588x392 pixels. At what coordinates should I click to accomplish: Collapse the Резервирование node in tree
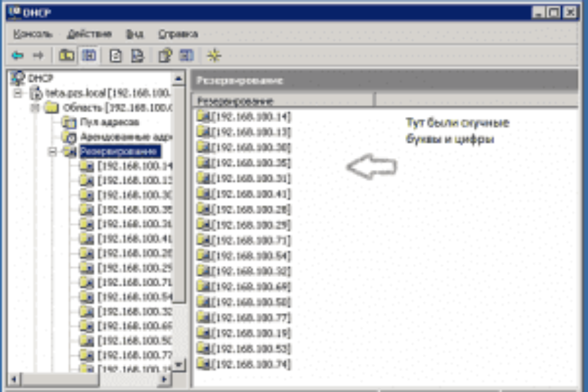coord(52,152)
